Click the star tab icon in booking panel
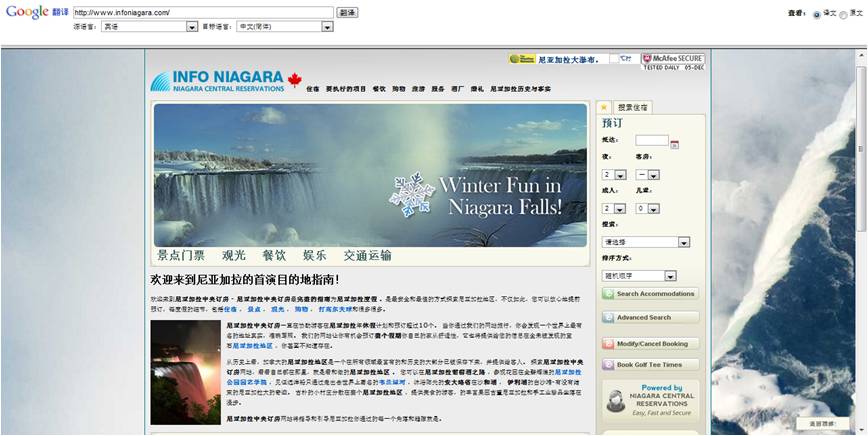Screen dimensions: 868x436 pyautogui.click(x=603, y=106)
